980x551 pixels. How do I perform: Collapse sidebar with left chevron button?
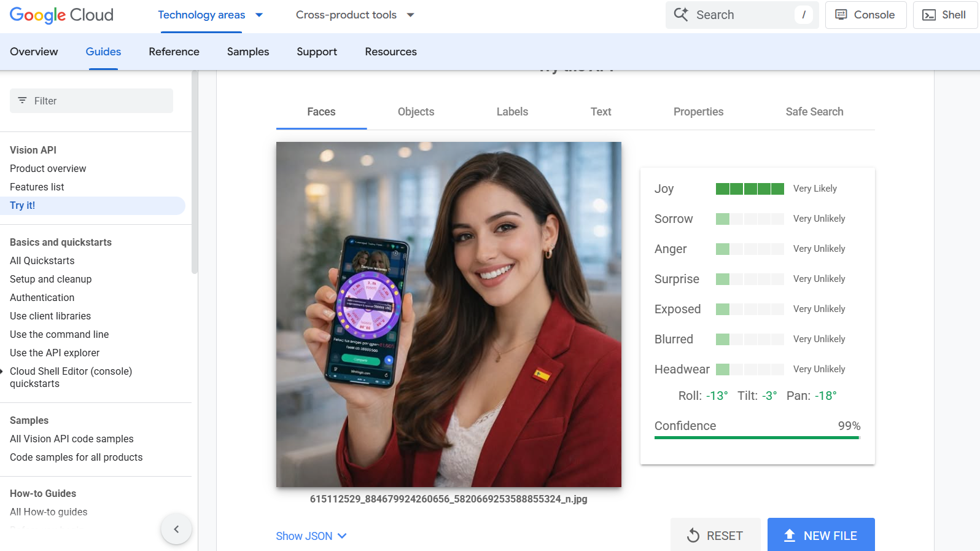[176, 529]
